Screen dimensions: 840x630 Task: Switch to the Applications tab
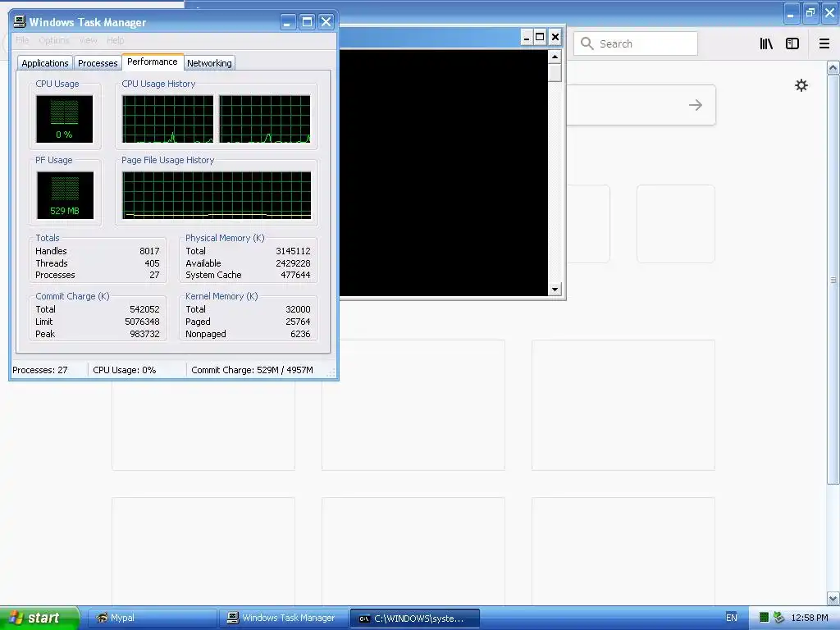(x=45, y=63)
